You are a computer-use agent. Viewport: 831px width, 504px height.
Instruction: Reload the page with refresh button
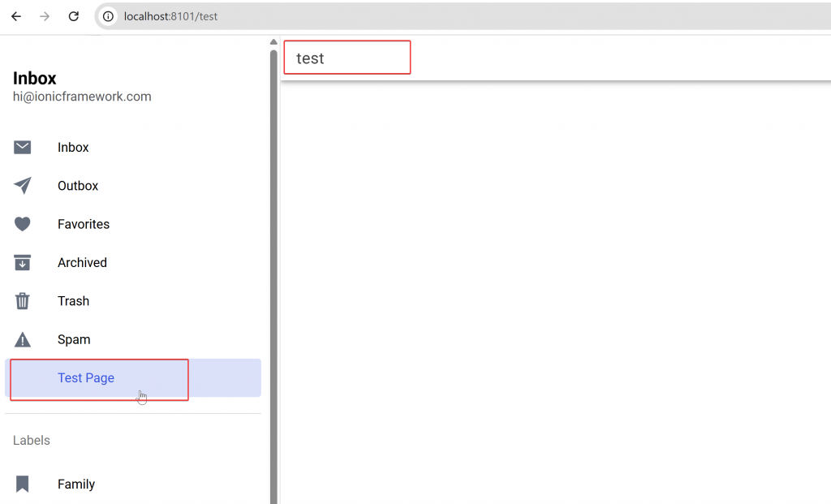pos(73,16)
